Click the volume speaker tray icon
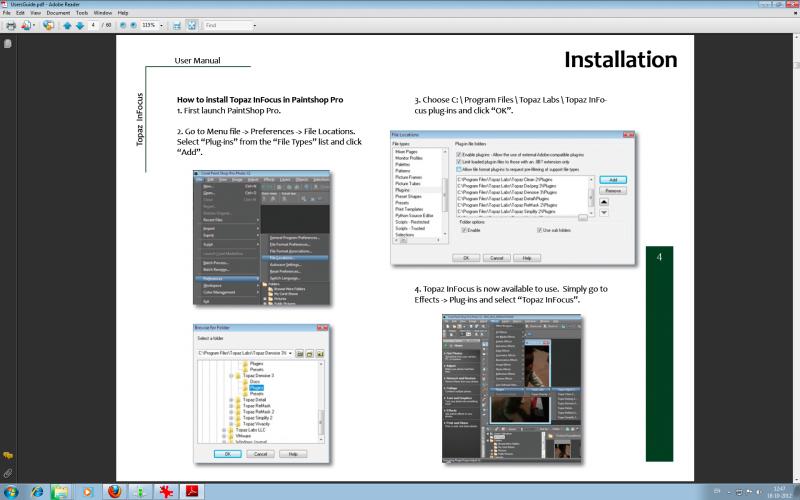The height and width of the screenshot is (500, 800). [x=760, y=493]
